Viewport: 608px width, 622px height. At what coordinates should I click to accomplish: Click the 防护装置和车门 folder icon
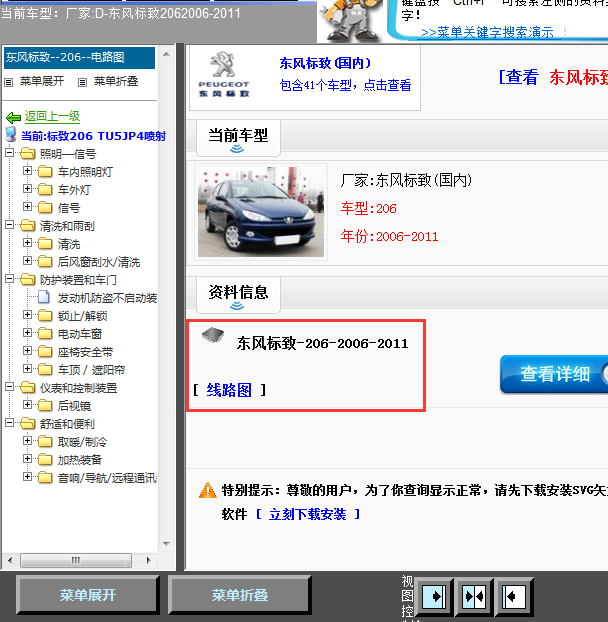(27, 280)
